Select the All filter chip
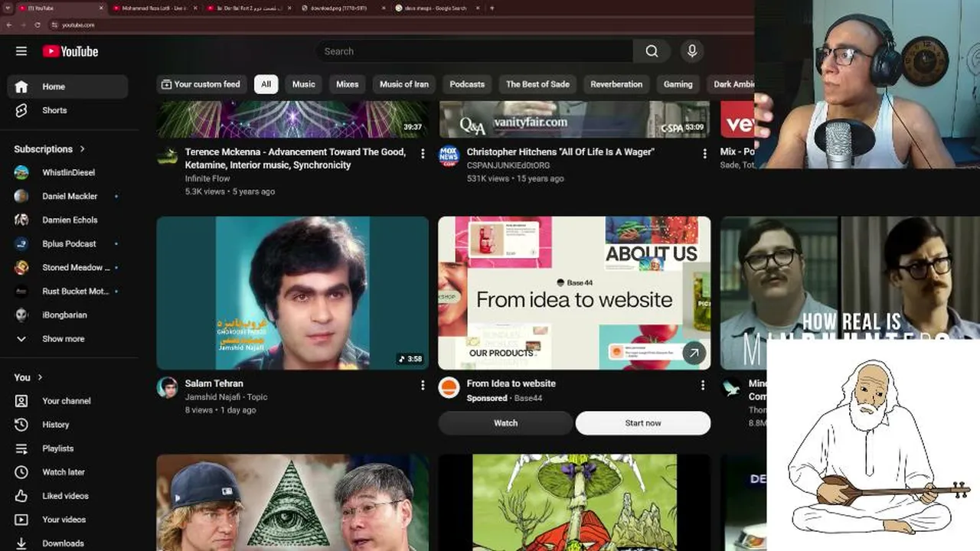The width and height of the screenshot is (980, 551). (x=266, y=84)
